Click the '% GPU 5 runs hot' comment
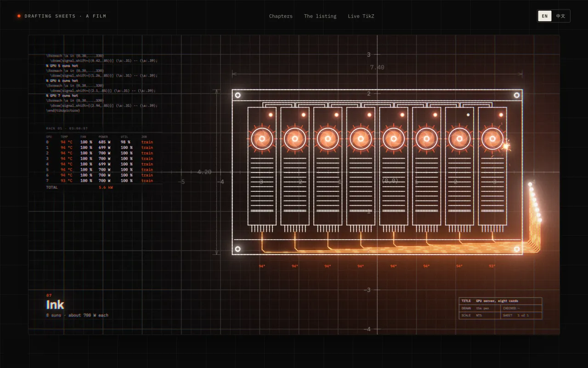 pos(62,66)
